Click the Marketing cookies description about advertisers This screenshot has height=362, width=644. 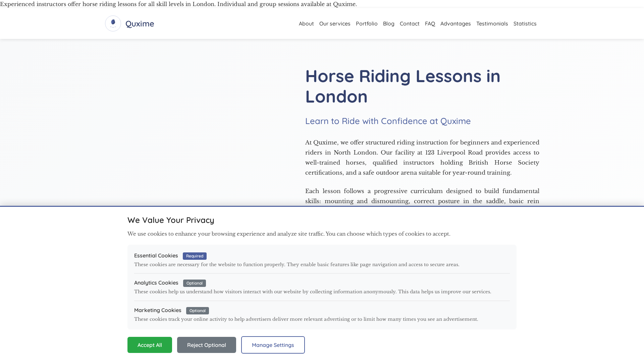click(x=306, y=319)
